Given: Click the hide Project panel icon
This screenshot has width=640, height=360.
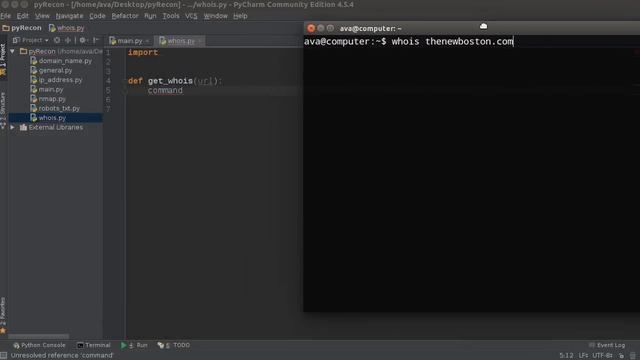Looking at the screenshot, I should [x=96, y=40].
